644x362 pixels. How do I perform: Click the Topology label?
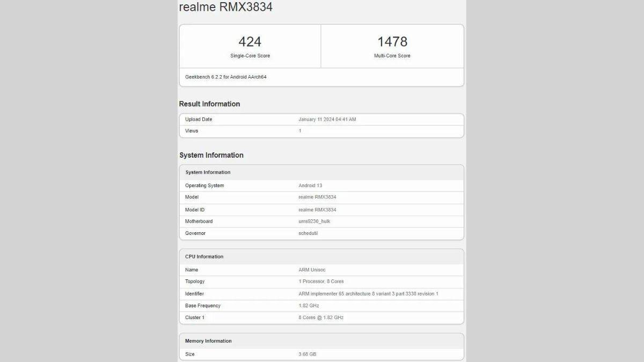tap(195, 282)
